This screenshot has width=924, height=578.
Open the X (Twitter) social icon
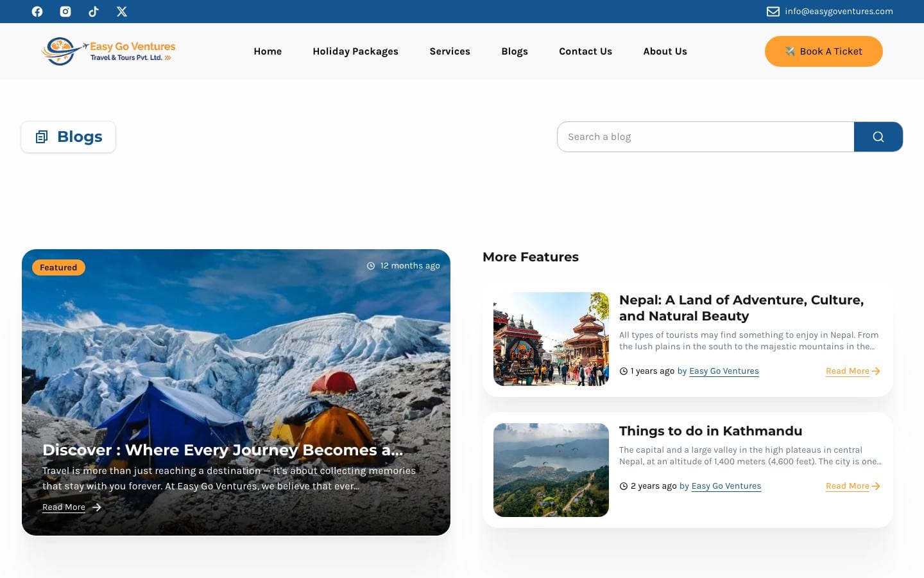[x=122, y=12]
